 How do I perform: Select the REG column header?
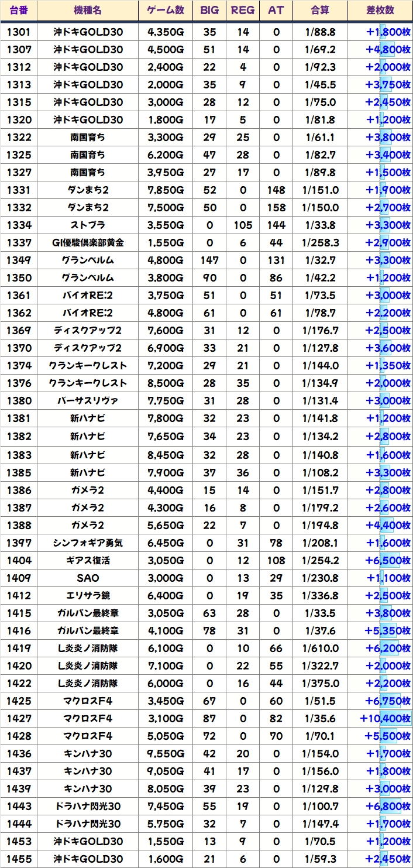click(243, 11)
